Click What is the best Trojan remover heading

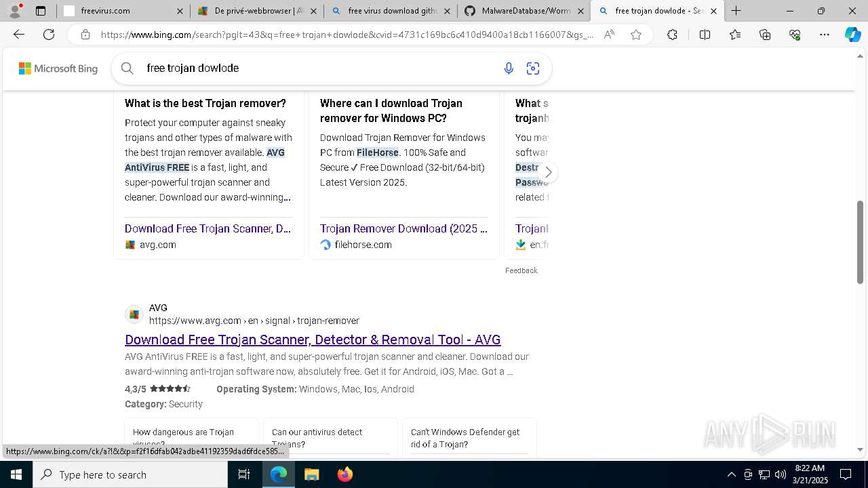[205, 103]
